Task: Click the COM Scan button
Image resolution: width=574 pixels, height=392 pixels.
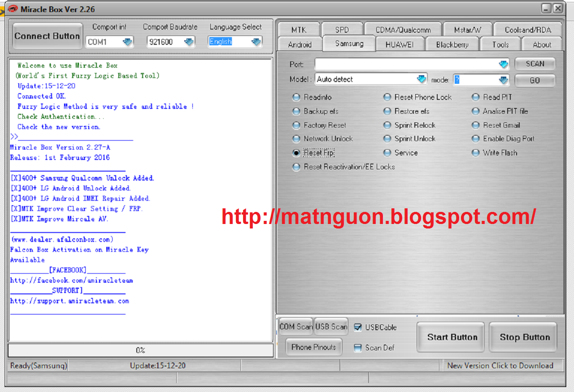Action: click(296, 327)
